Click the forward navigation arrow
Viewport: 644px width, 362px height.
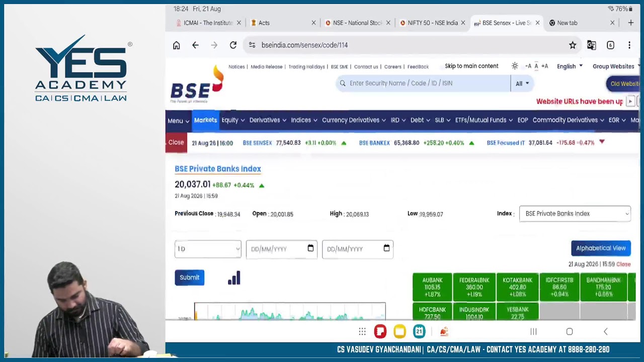pyautogui.click(x=214, y=45)
